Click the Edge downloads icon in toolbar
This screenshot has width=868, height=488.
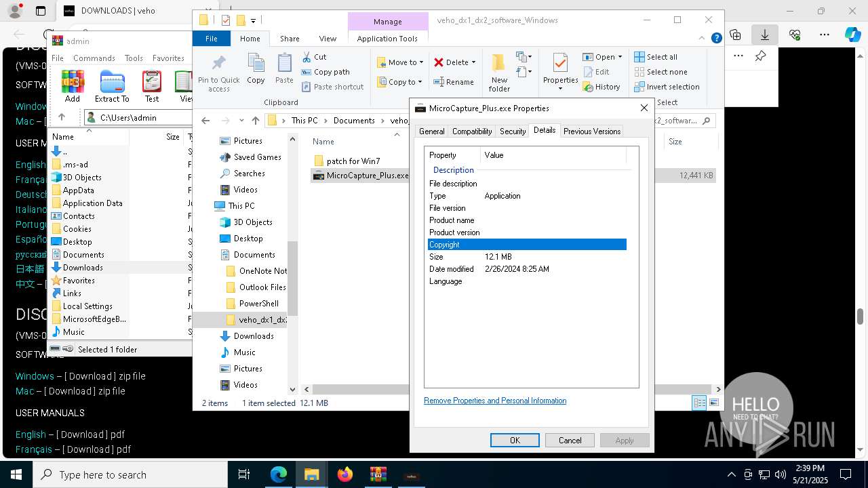(x=765, y=35)
